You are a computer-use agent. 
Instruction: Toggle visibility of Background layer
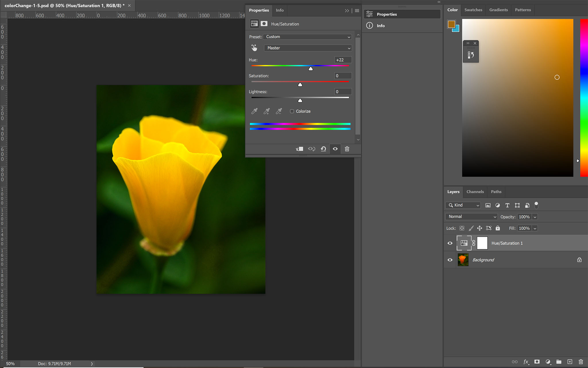(x=450, y=260)
